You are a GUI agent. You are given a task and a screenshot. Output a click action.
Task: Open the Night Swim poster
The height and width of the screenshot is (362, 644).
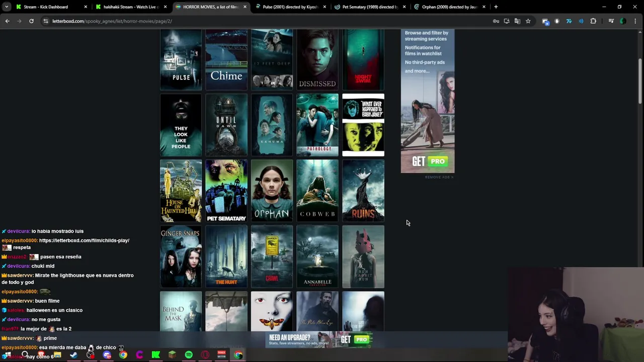[x=363, y=59]
